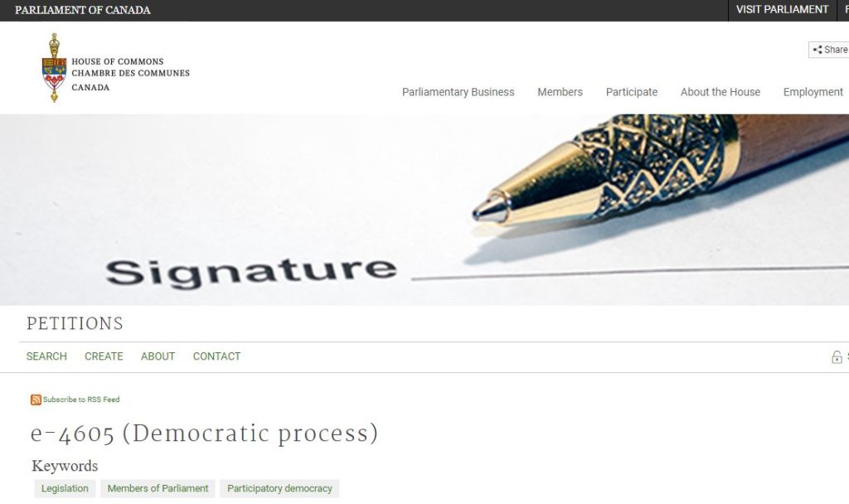Viewport: 849px width, 504px height.
Task: Open the Employment menu
Action: (813, 92)
